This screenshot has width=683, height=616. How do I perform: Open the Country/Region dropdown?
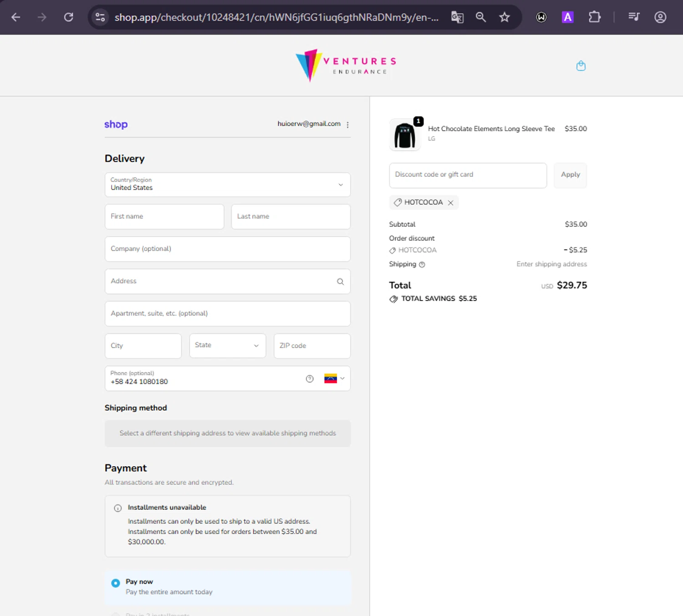[x=228, y=184]
